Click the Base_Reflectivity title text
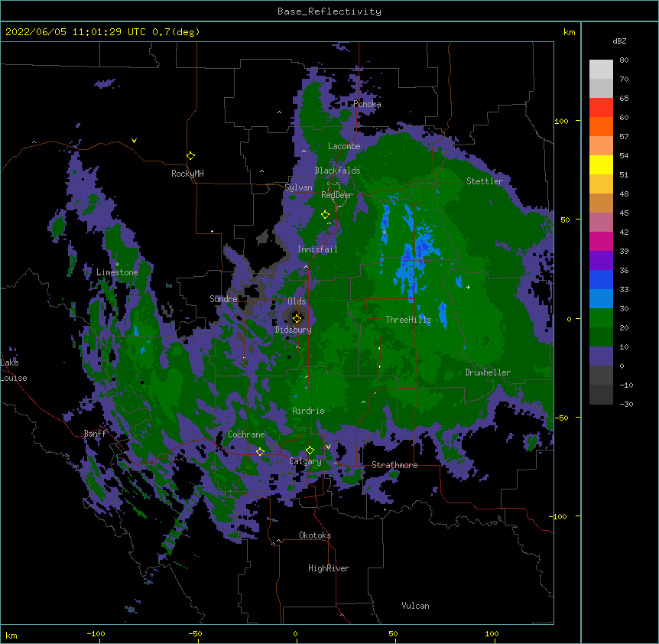 (329, 11)
